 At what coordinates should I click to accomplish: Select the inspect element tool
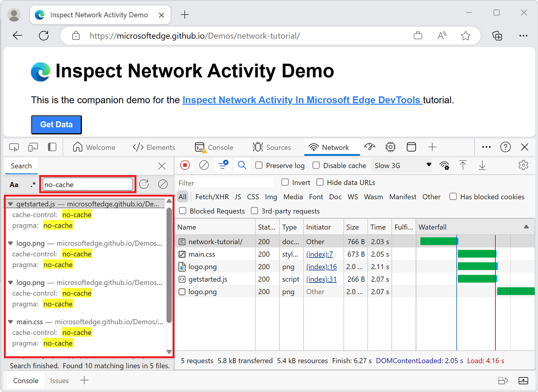tap(14, 147)
